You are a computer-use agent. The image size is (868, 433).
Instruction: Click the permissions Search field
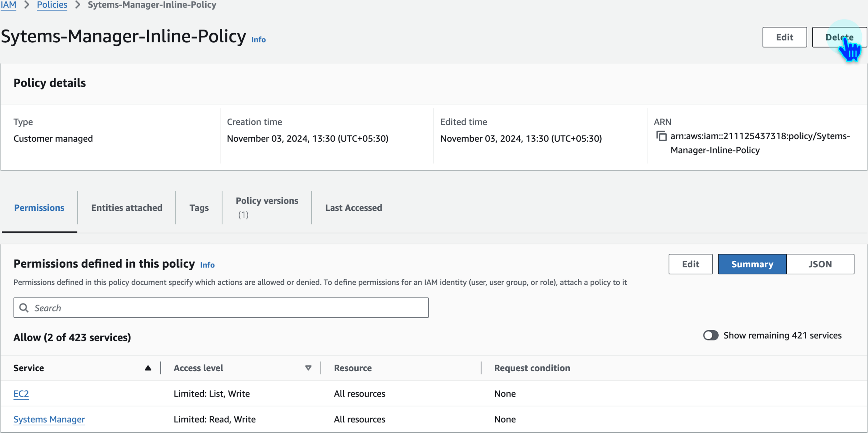pyautogui.click(x=226, y=308)
